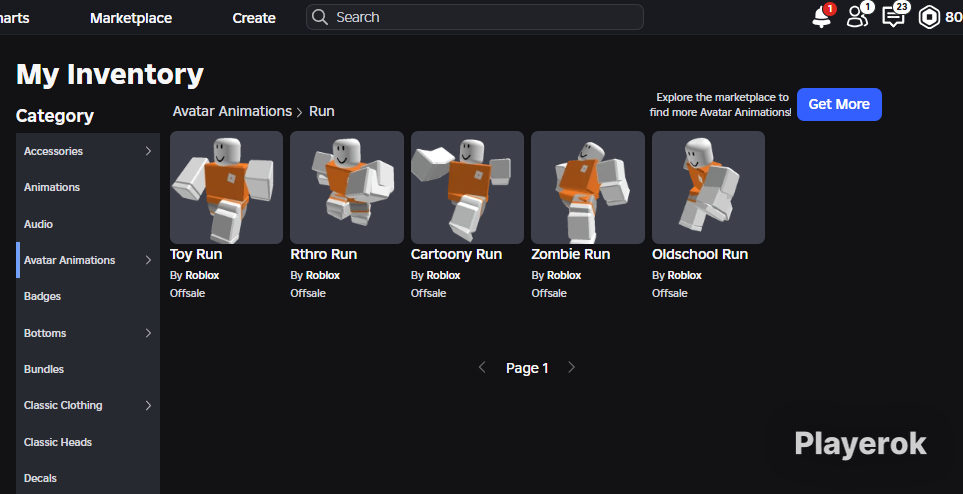The height and width of the screenshot is (494, 963).
Task: Click the Zombie Run title link
Action: (571, 254)
